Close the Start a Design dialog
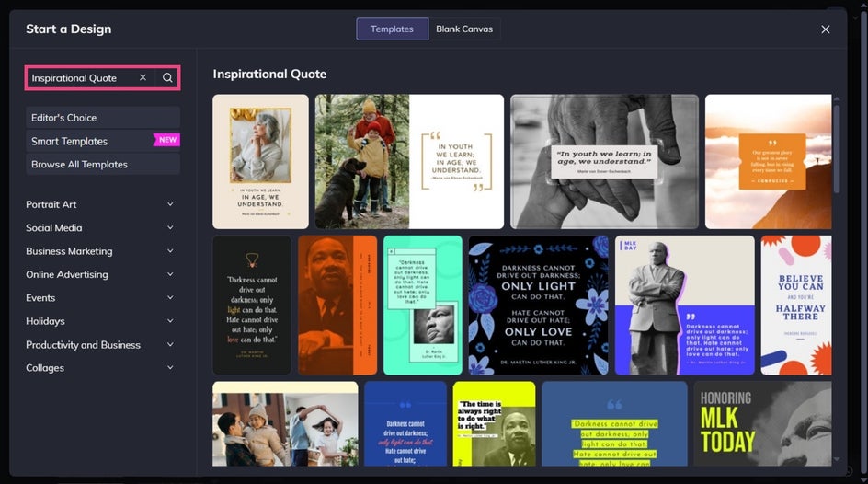Viewport: 868px width, 484px height. tap(826, 29)
